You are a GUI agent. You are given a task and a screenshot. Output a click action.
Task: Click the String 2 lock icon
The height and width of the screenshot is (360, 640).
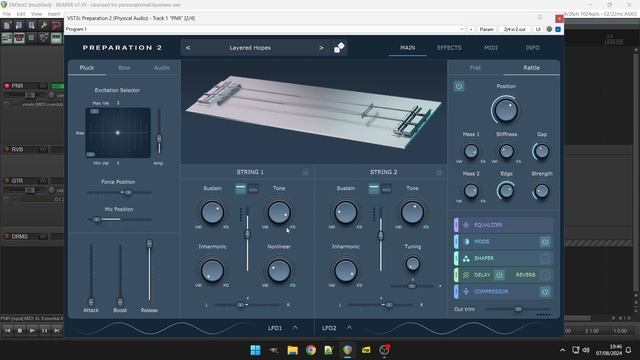439,172
